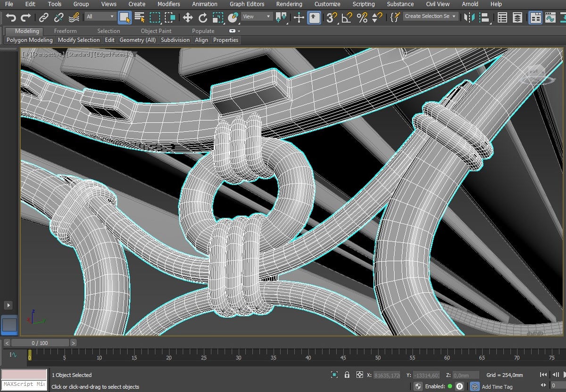
Task: Open Select by Name list
Action: tap(140, 17)
